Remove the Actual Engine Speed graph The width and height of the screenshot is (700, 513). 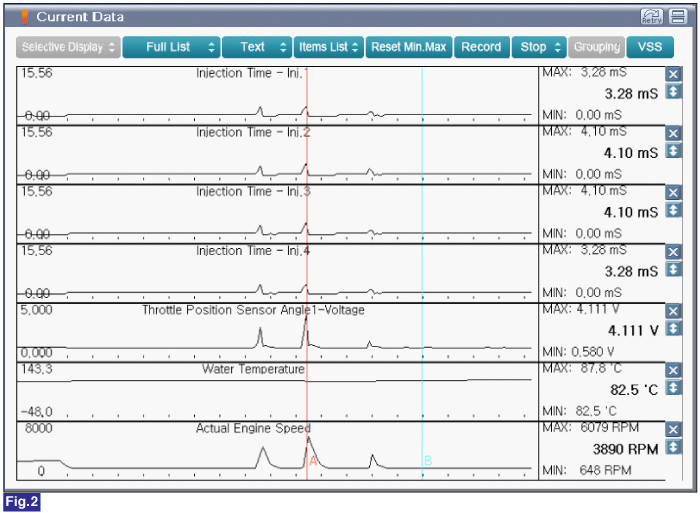(673, 430)
